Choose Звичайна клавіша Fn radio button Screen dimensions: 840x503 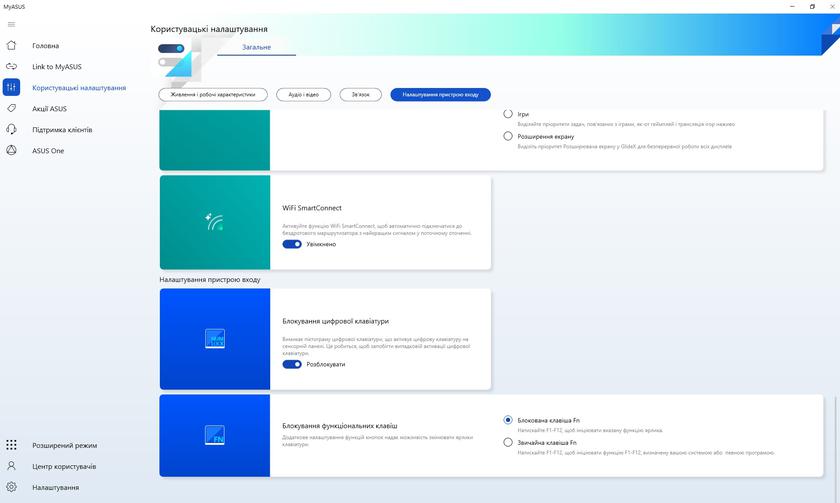click(508, 442)
